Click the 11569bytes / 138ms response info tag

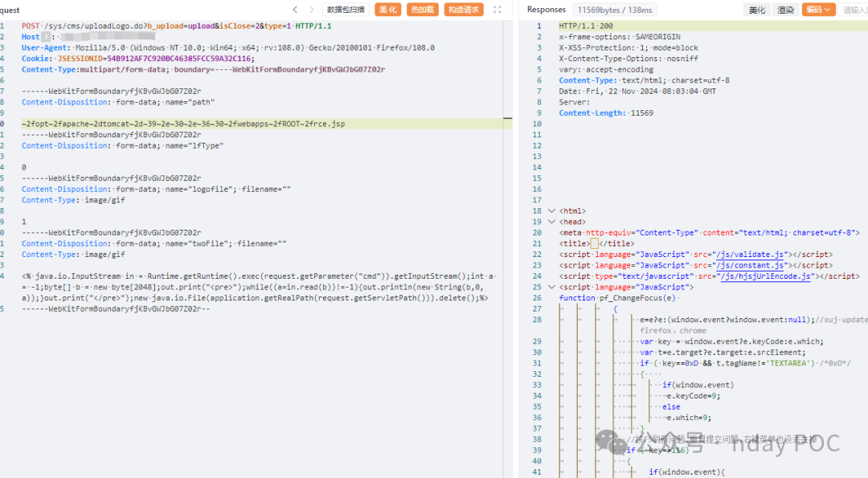(615, 10)
